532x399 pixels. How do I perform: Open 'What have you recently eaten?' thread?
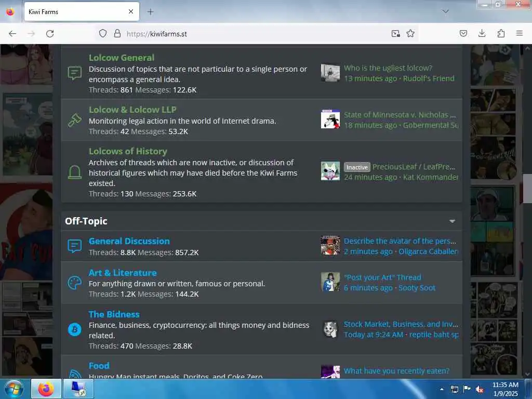pos(396,371)
